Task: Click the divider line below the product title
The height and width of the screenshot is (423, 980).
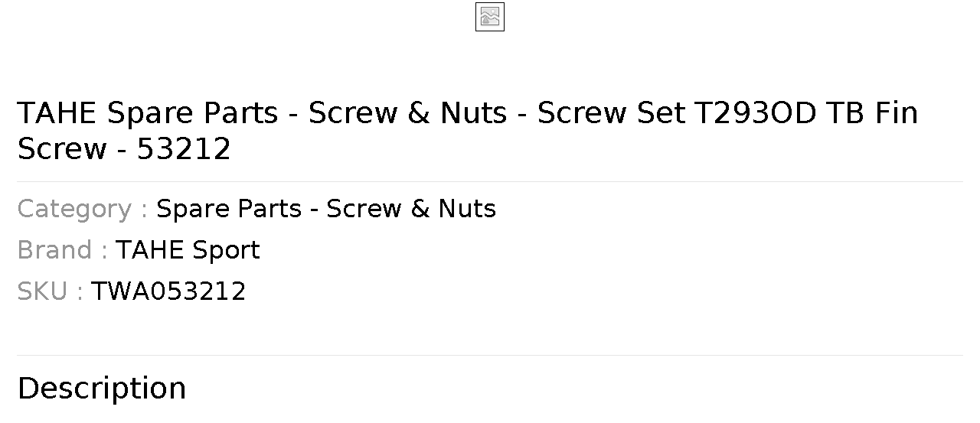Action: coord(490,181)
